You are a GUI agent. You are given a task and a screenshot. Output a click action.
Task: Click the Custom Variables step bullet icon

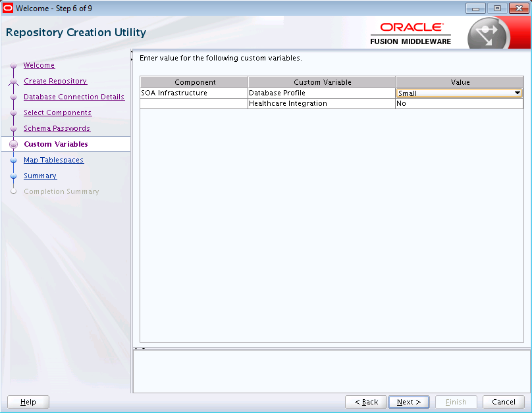(14, 144)
